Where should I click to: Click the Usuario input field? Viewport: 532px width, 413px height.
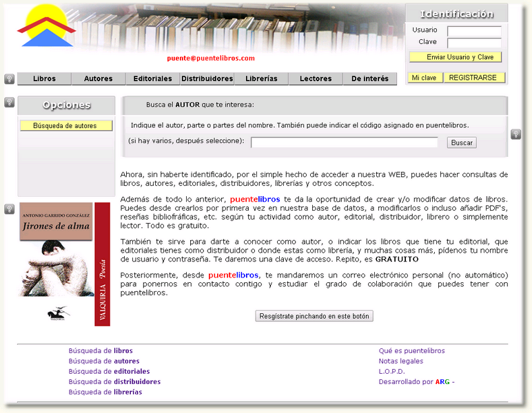[x=474, y=31]
